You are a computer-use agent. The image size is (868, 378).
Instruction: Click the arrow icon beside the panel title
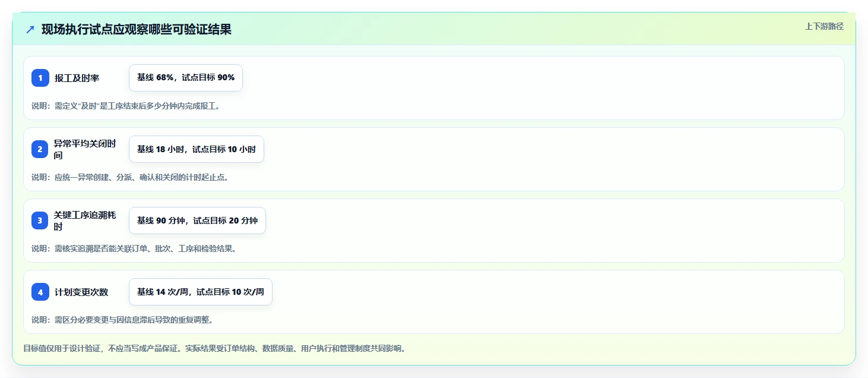click(30, 29)
